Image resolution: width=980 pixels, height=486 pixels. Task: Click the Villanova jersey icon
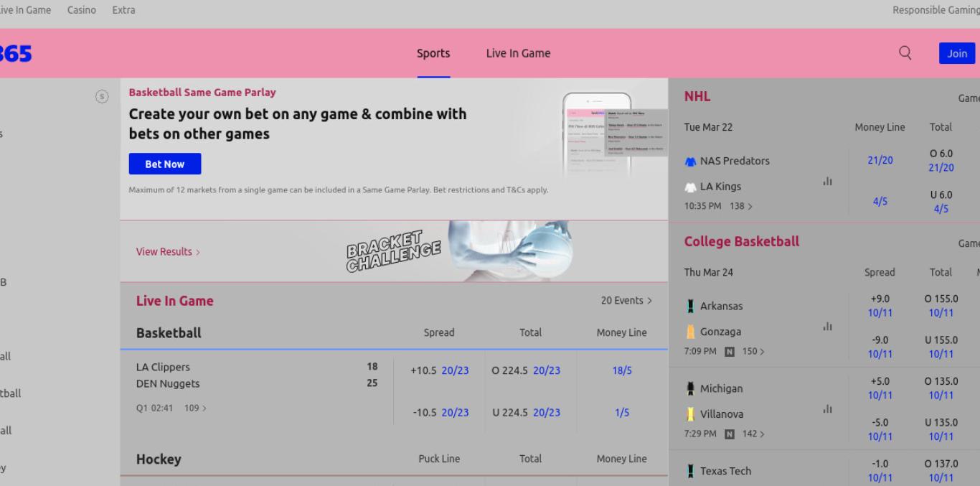pos(690,414)
